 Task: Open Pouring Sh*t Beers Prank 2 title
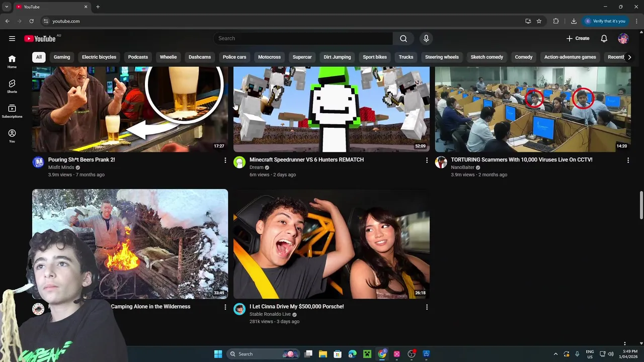coord(82,159)
